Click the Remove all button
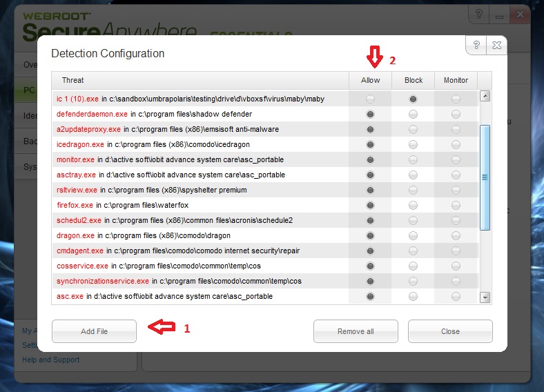544x392 pixels. point(356,331)
